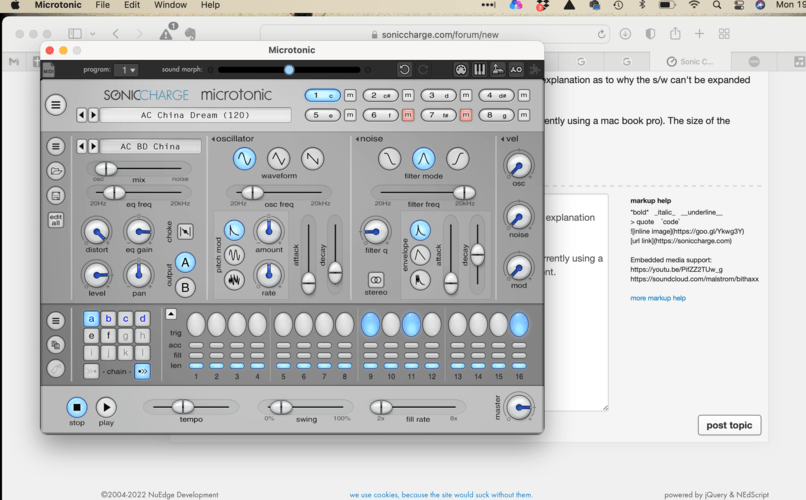Open the color palette toolbar icon

[x=461, y=69]
